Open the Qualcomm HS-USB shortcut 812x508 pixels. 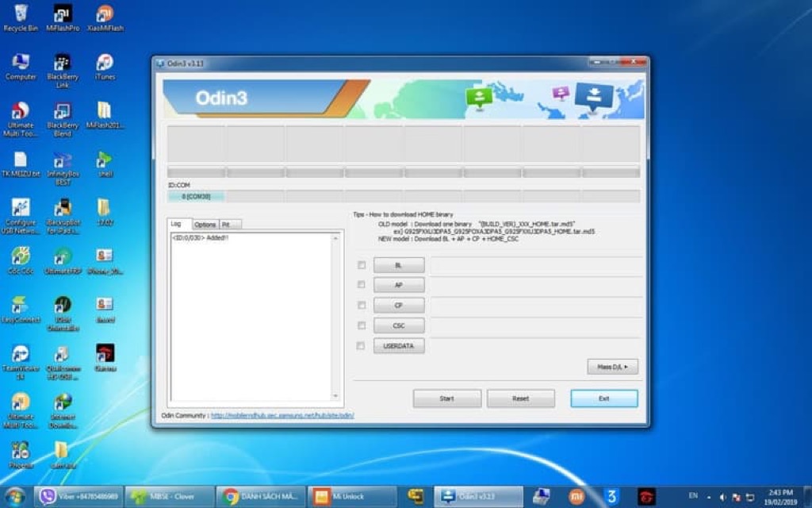coord(63,362)
